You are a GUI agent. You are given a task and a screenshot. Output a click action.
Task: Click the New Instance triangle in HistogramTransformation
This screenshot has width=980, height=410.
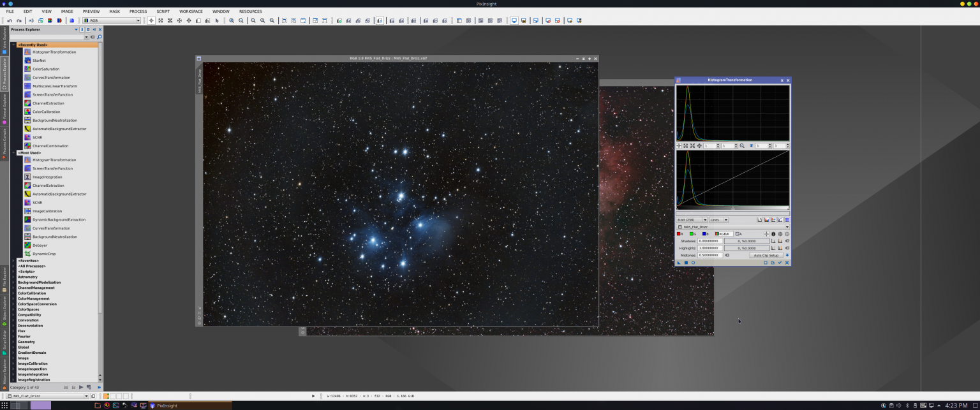(679, 262)
